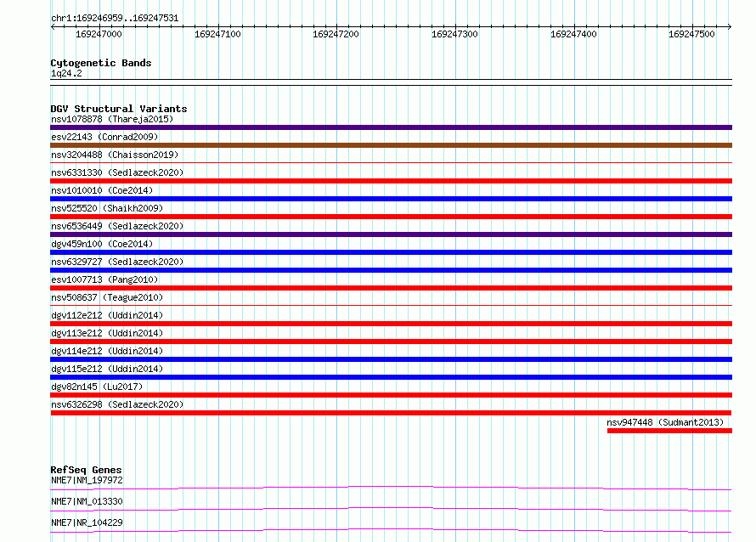Open the dgv82n145 (Lu2017) variant label
Viewport: 756px width, 542px height.
point(97,387)
